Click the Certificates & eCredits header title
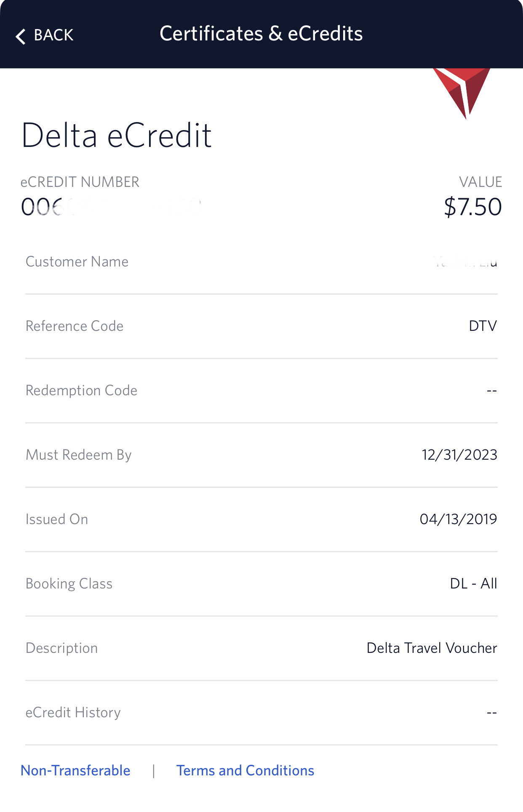This screenshot has height=812, width=523. click(x=261, y=34)
